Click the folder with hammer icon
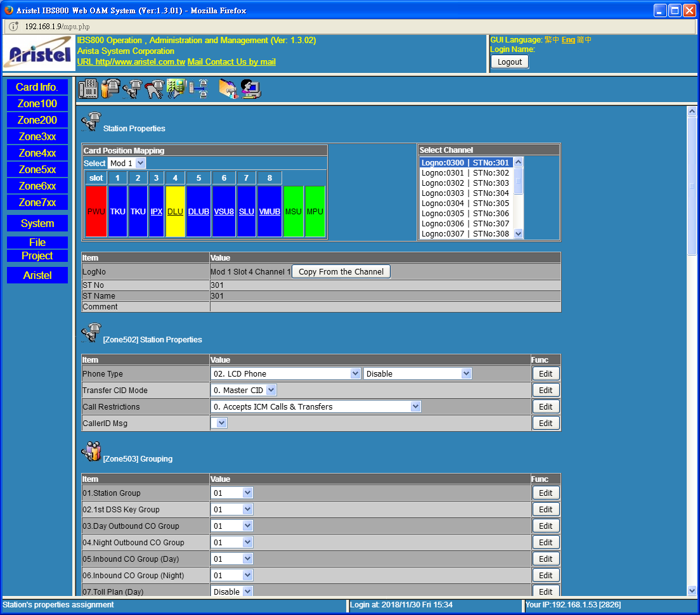 click(x=228, y=88)
